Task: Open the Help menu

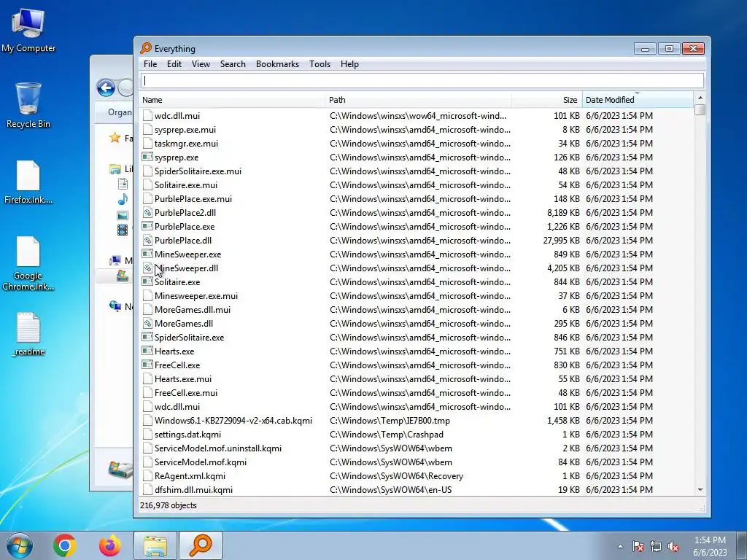Action: [x=349, y=64]
